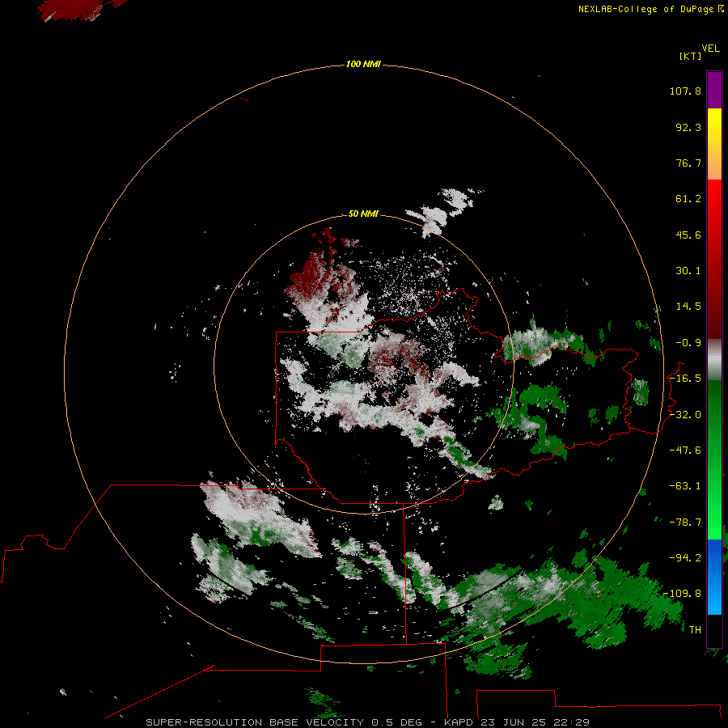Screen dimensions: 728x728
Task: Click the 76.7 velocity scale value
Action: click(x=688, y=163)
